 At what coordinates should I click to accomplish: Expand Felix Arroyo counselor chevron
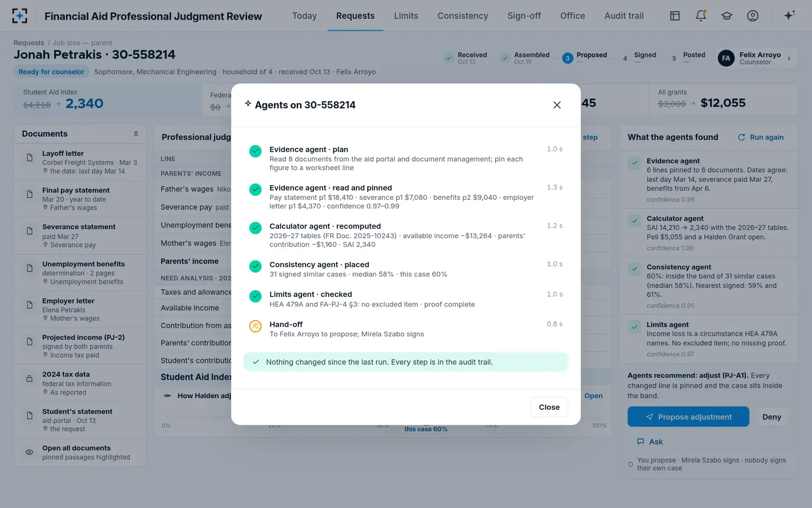click(789, 58)
